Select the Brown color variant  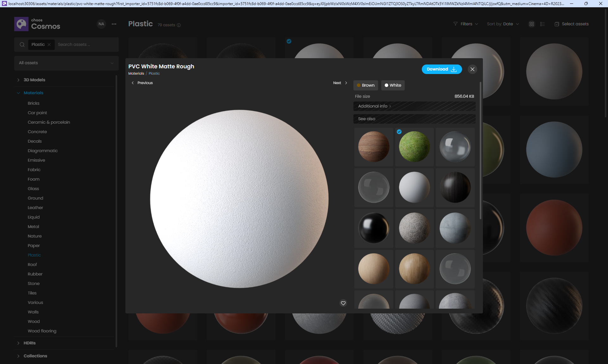point(365,85)
